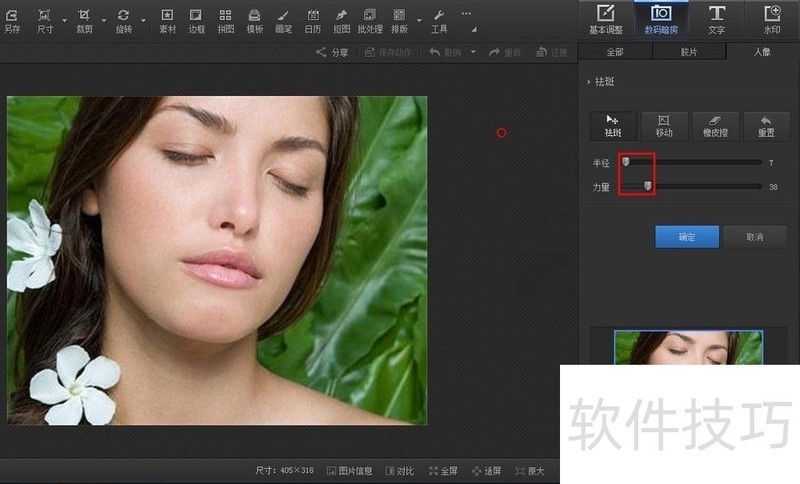The height and width of the screenshot is (484, 800).
Task: Collapse the 祛斑 section triangle
Action: point(588,81)
